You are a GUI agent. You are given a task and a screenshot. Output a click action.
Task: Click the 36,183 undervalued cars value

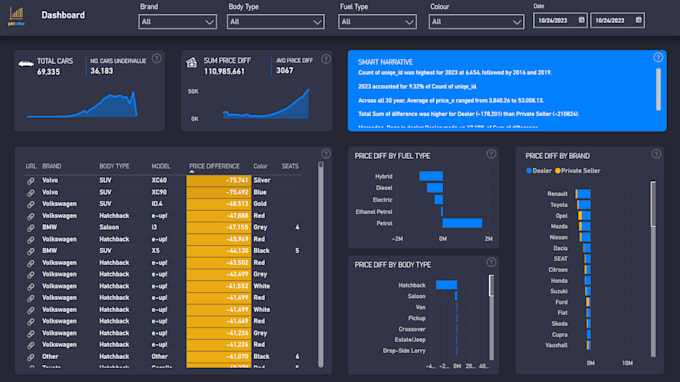(x=101, y=71)
